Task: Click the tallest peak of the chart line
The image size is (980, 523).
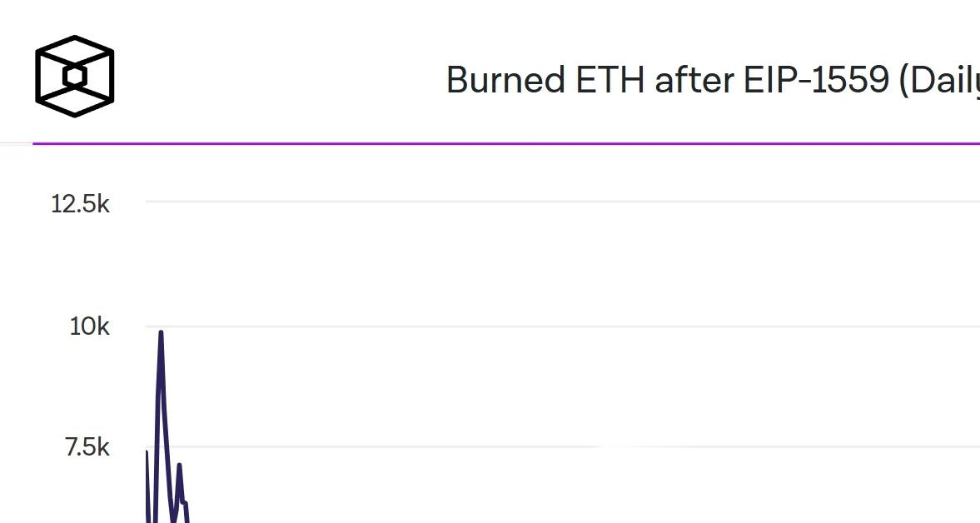Action: tap(161, 333)
